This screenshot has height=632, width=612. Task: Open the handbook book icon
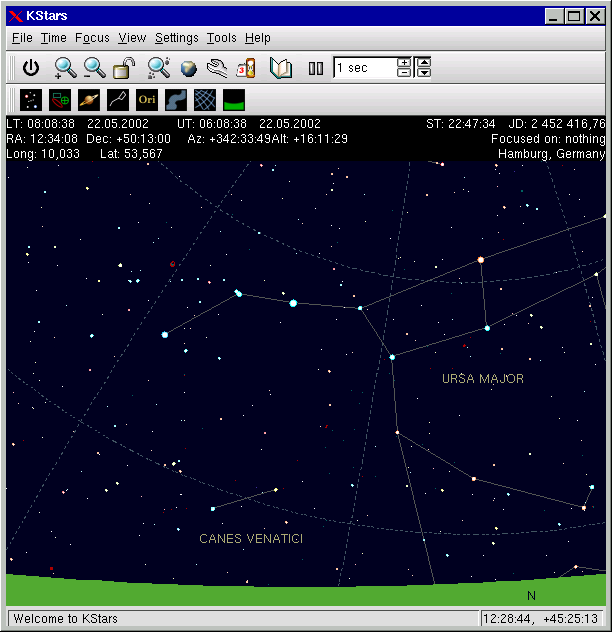(x=281, y=68)
